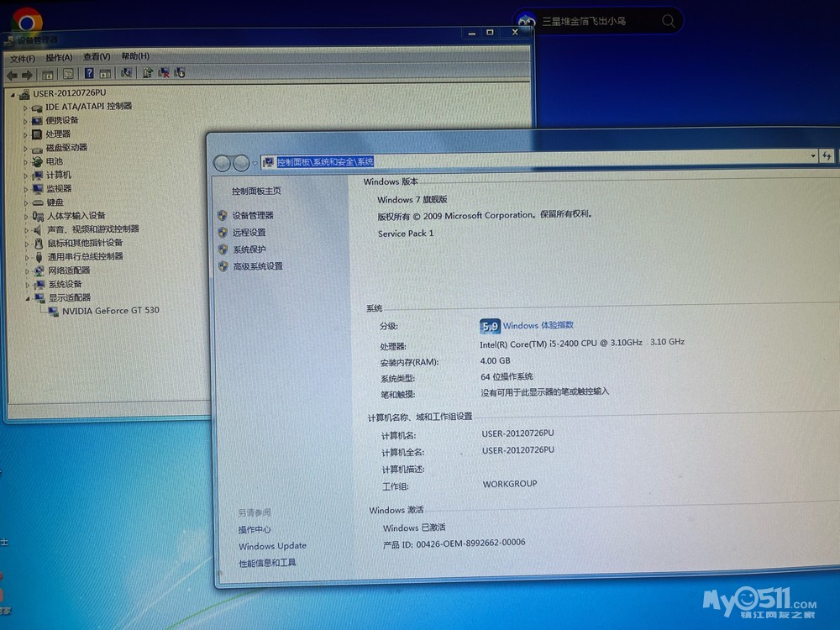Select the NVIDIA GeForce GT 530 device
Image resolution: width=840 pixels, height=630 pixels.
tap(110, 311)
